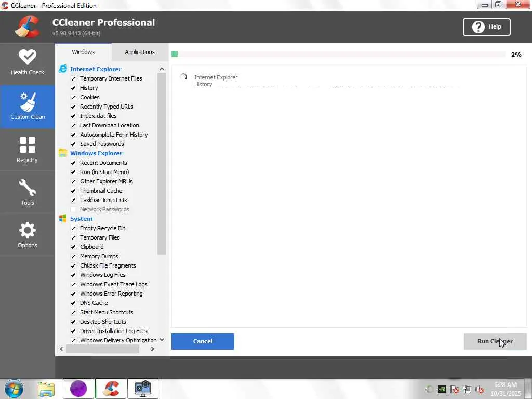Viewport: 532px width, 399px height.
Task: Click the 2% progress label
Action: [516, 54]
